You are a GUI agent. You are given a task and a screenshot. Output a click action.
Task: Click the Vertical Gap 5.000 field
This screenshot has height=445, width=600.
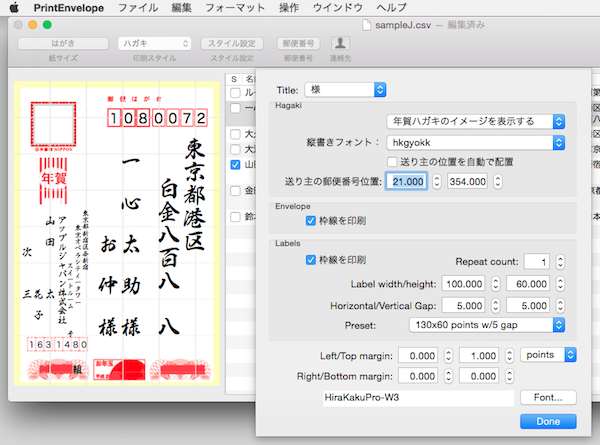pos(528,306)
